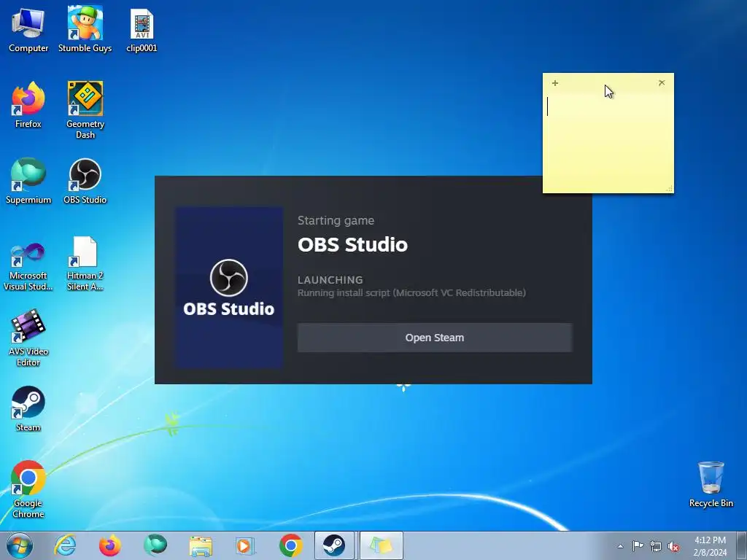747x560 pixels.
Task: Launch Supermium from the taskbar
Action: click(x=155, y=545)
